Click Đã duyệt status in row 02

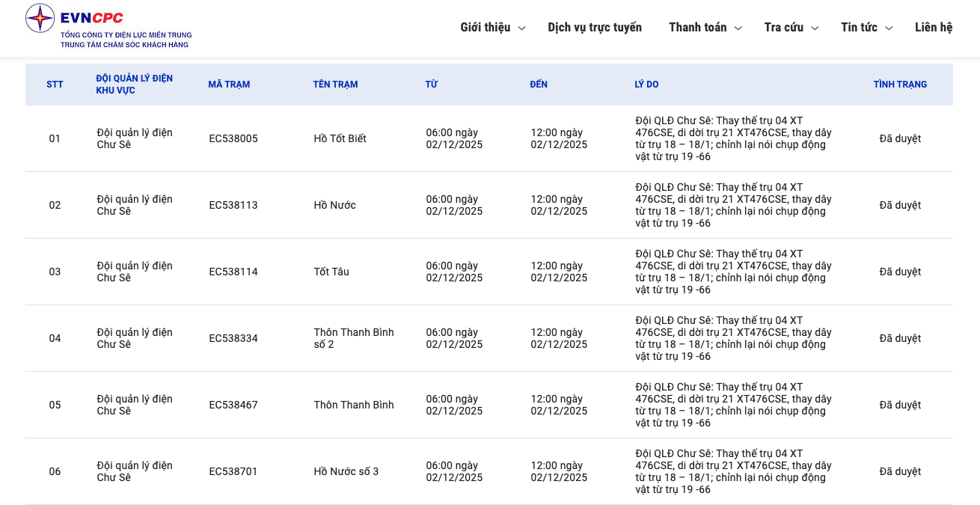(x=900, y=205)
